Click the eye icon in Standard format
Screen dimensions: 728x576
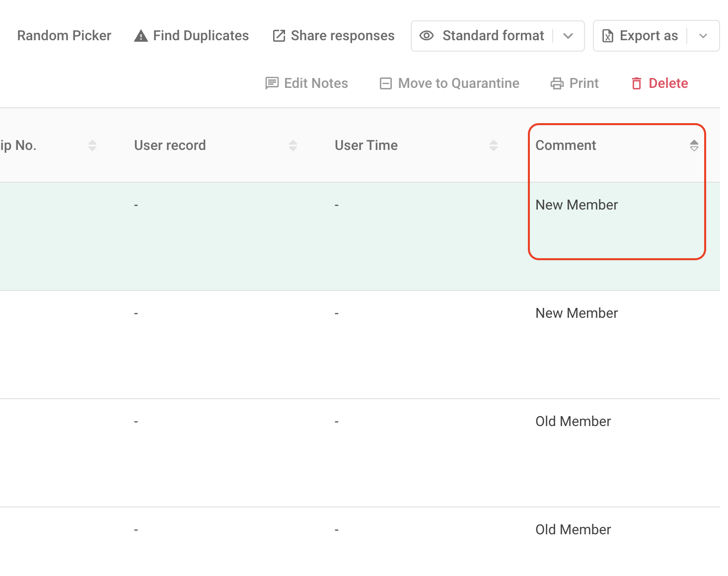(x=427, y=36)
